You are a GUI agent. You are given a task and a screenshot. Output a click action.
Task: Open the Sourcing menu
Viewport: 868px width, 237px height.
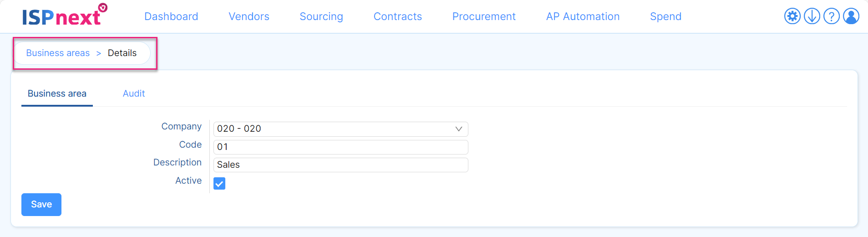tap(321, 16)
